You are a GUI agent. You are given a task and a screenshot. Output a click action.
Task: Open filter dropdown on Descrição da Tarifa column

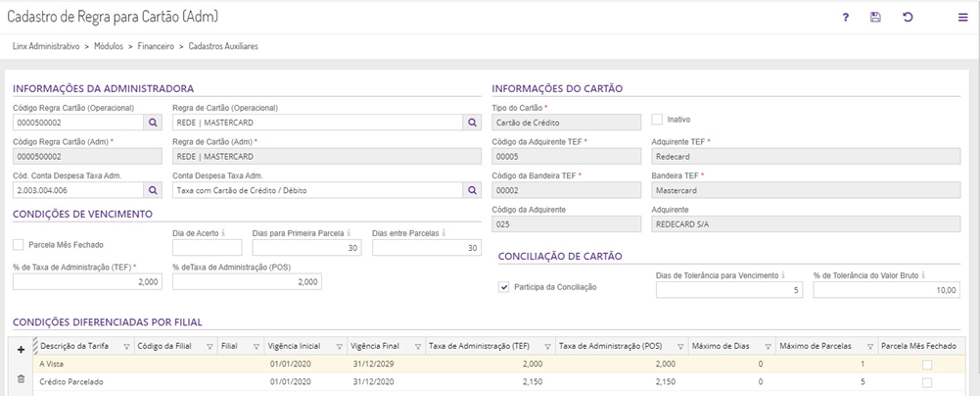pos(126,347)
